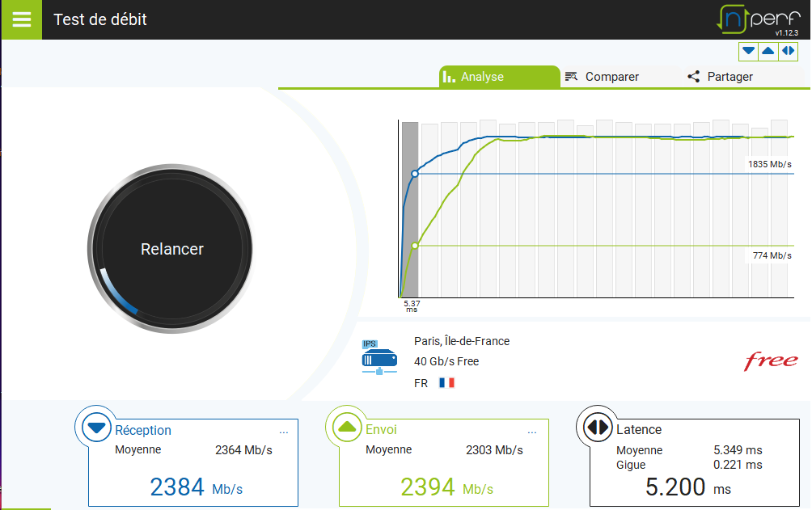Click the green 774 Mb/s graph marker
812x510 pixels.
coord(415,246)
